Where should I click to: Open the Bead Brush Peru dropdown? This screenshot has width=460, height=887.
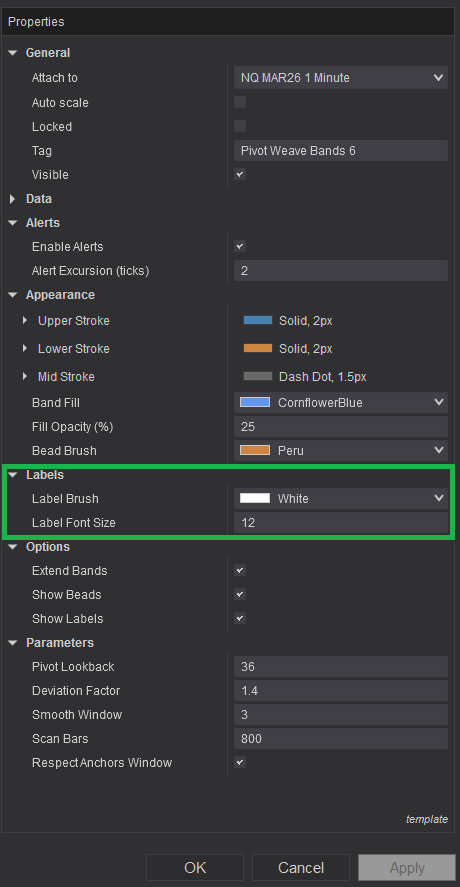click(341, 450)
